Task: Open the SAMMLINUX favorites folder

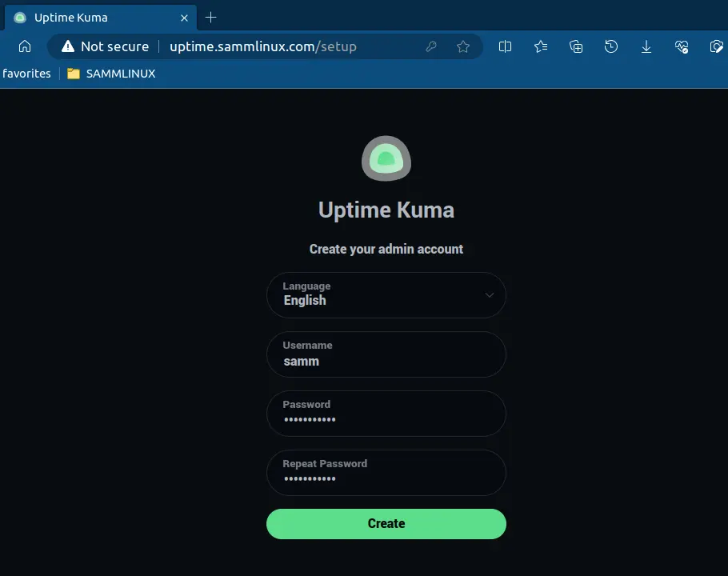Action: (111, 74)
